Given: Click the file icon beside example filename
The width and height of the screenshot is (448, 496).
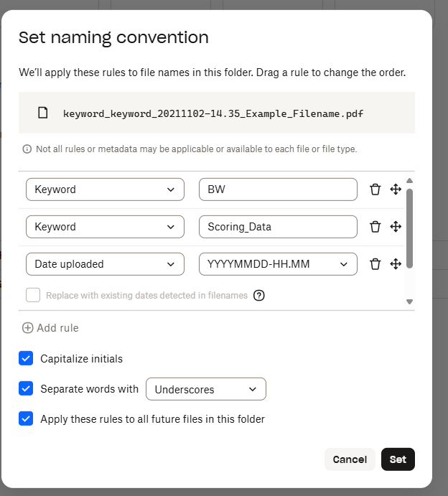Looking at the screenshot, I should tap(43, 113).
